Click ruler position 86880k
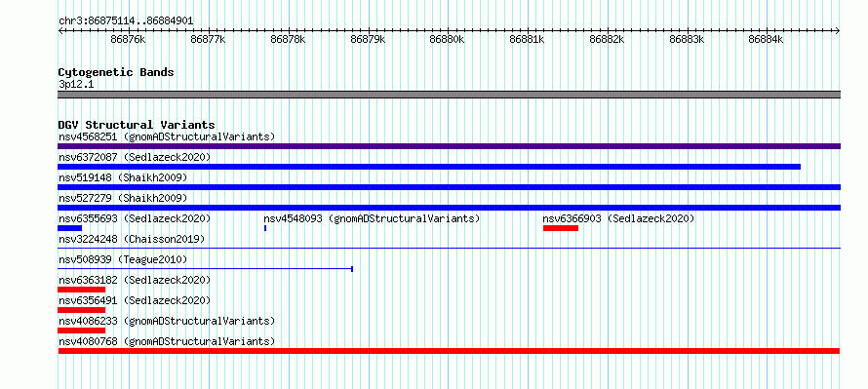This screenshot has width=868, height=389. coord(448,39)
